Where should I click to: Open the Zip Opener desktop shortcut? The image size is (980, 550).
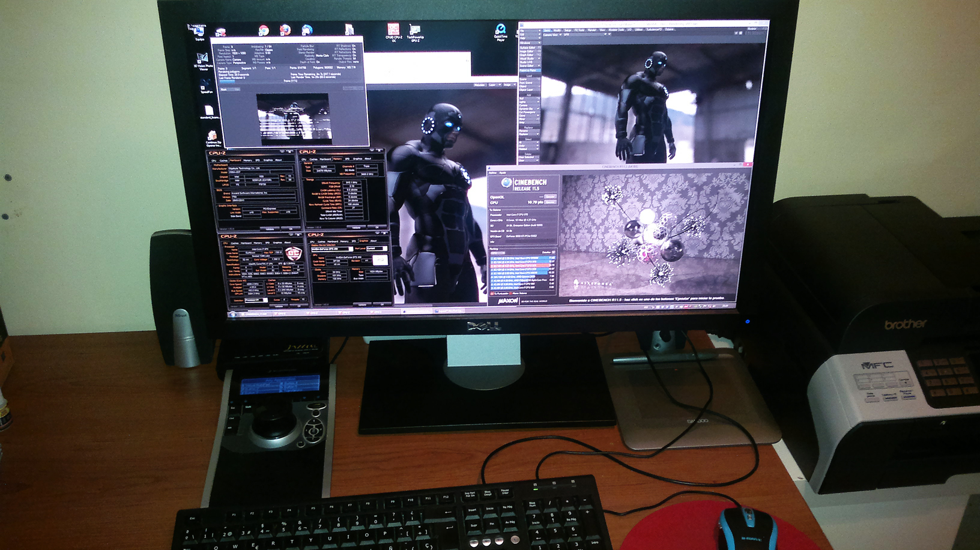pos(213,139)
